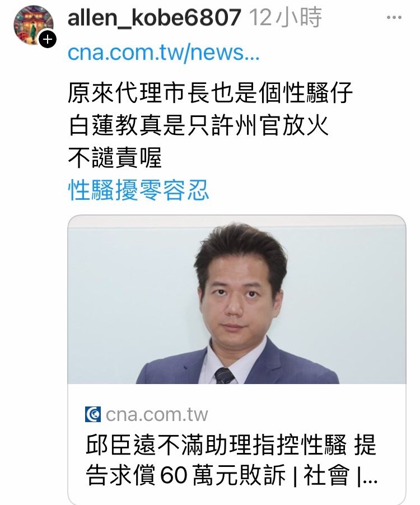Click the 12小時 post timestamp
The width and height of the screenshot is (420, 505).
[x=286, y=17]
